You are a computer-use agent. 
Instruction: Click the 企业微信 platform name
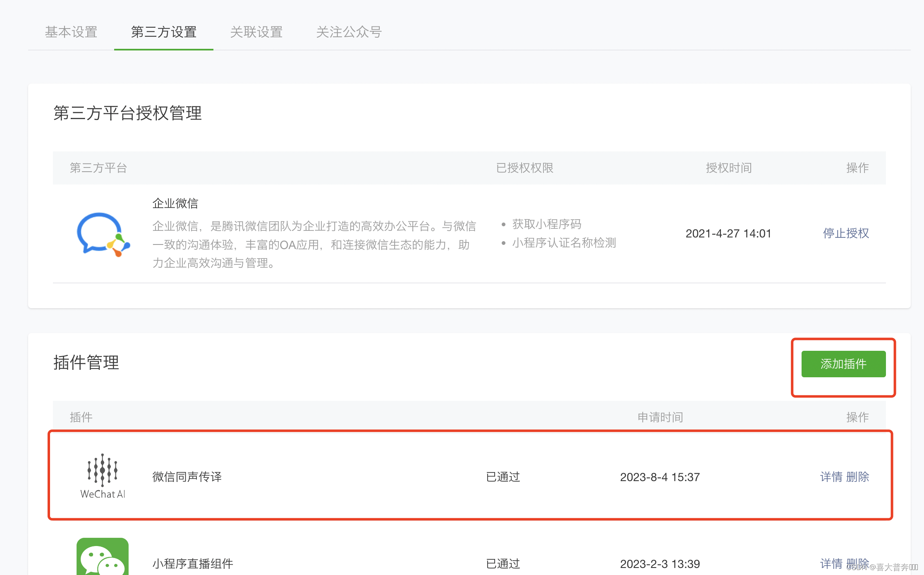click(175, 203)
